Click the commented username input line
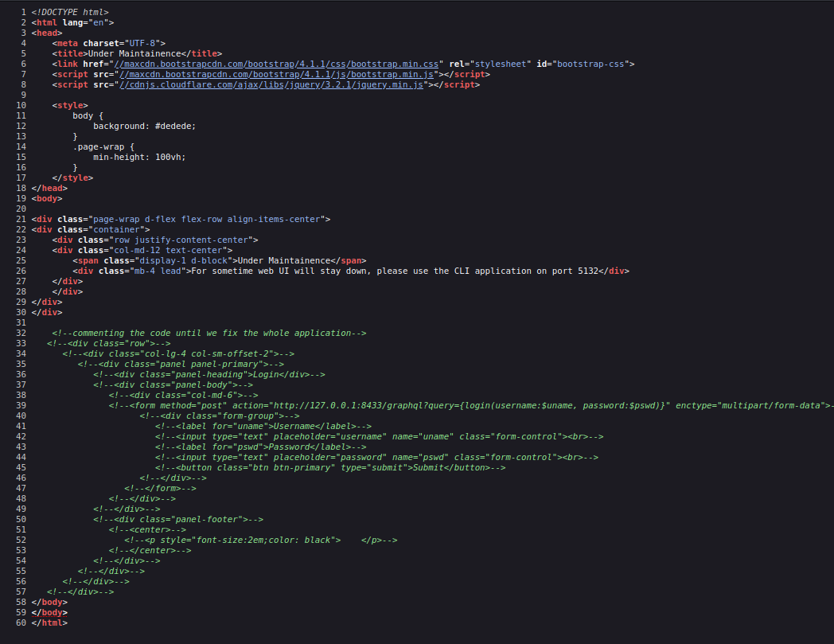This screenshot has width=834, height=644. pyautogui.click(x=380, y=436)
